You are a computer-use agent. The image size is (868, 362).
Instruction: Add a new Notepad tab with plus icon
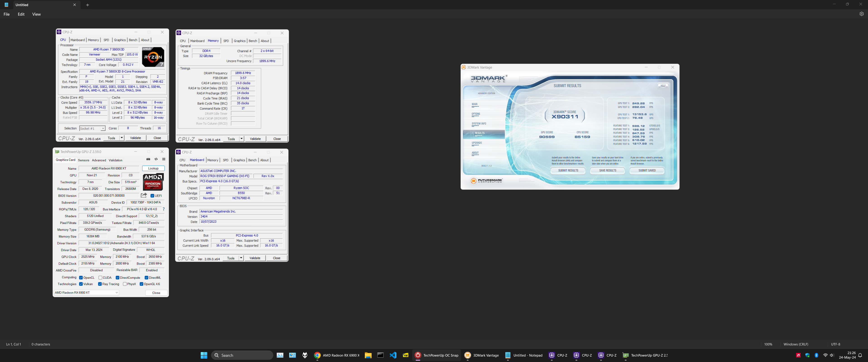(x=88, y=5)
